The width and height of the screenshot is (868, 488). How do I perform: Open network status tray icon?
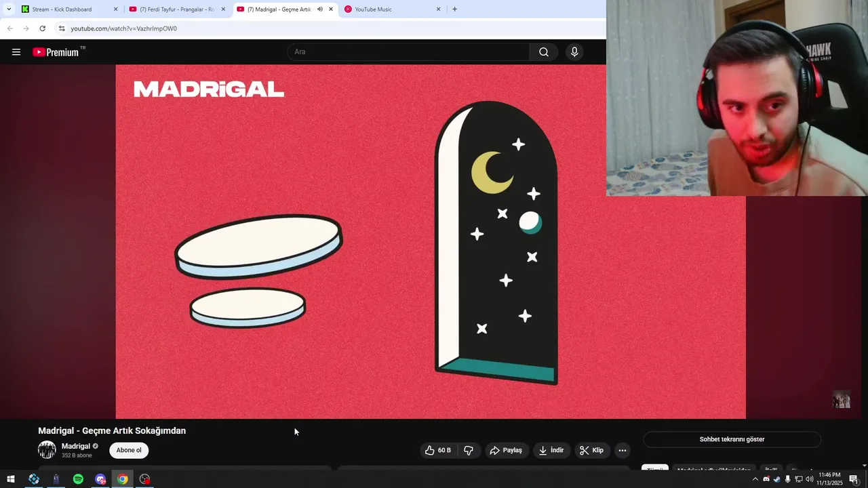(798, 479)
